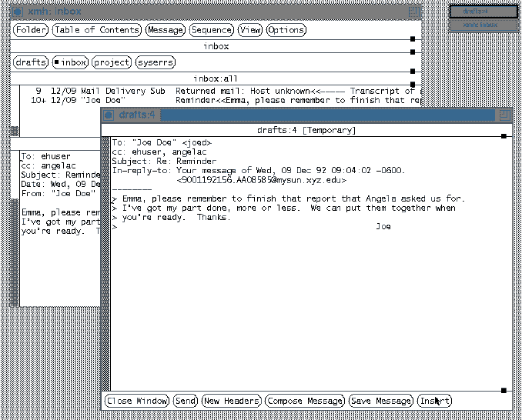Switch to the drafts folder button

(x=31, y=62)
